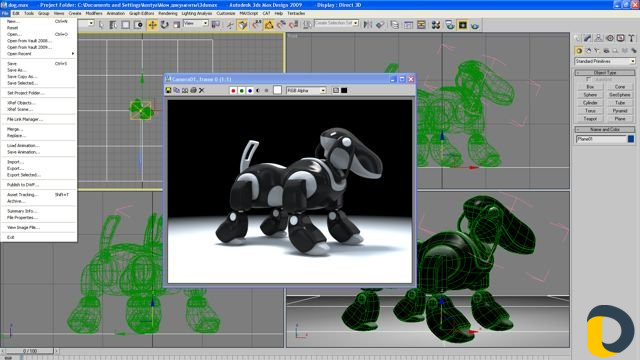Open the Hierarchy panel icon
The height and width of the screenshot is (360, 640).
click(x=599, y=38)
